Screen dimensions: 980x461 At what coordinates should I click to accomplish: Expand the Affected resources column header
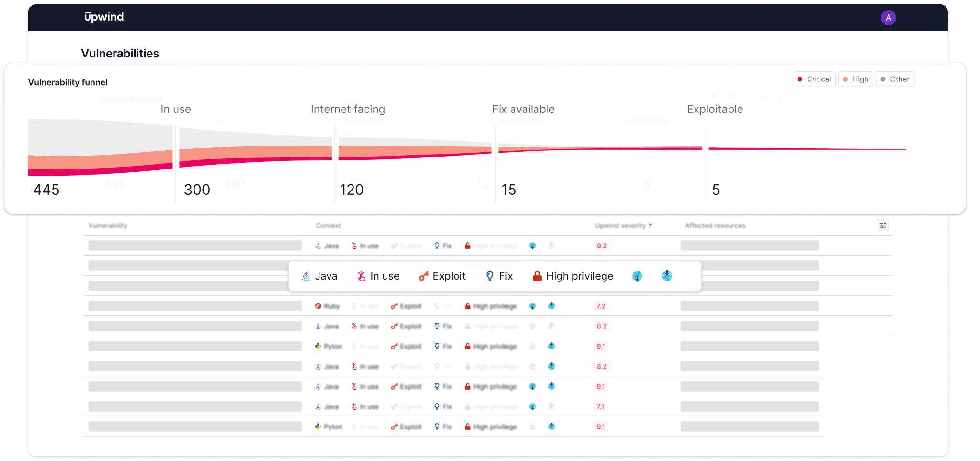[715, 225]
